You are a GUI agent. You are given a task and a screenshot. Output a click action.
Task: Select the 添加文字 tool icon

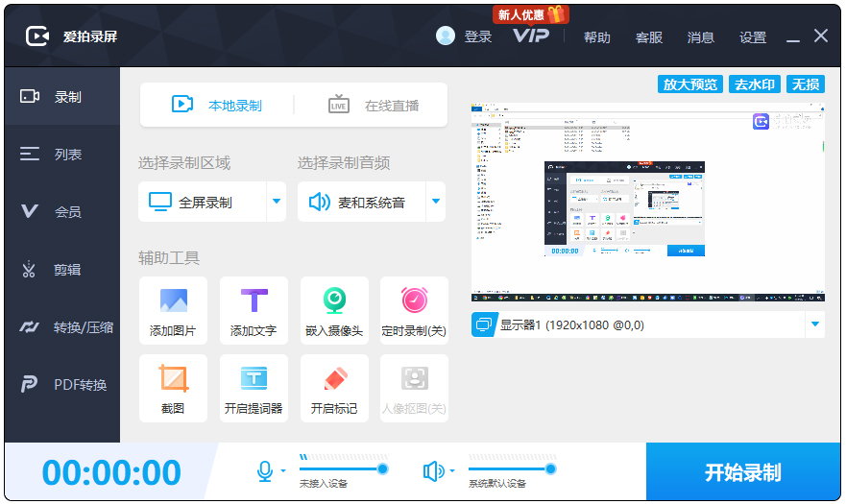click(x=254, y=311)
